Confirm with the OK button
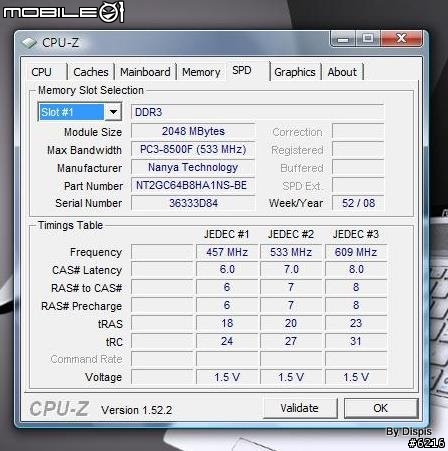Viewport: 448px width, 451px height. 381,408
